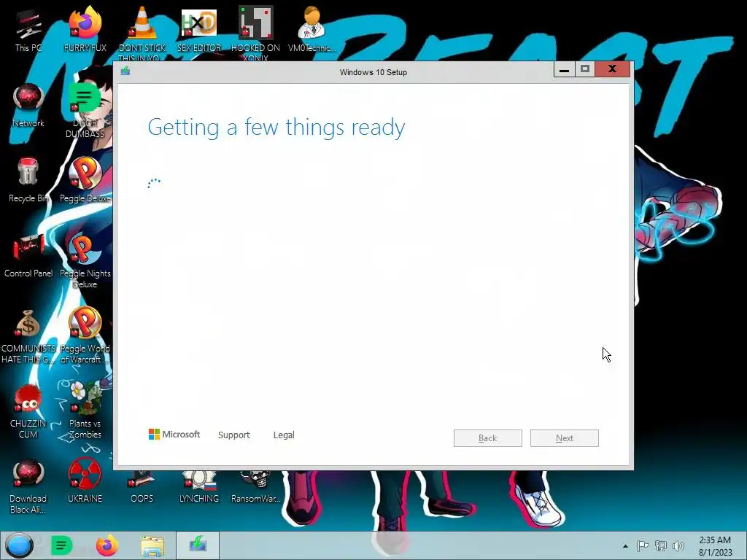Open the volume speaker tray icon
Viewport: 747px width, 560px height.
click(678, 546)
